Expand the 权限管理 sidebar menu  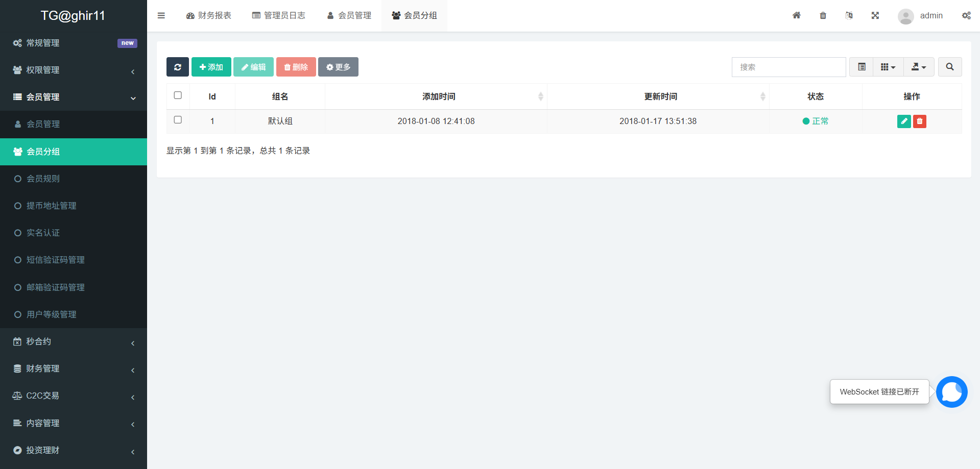pyautogui.click(x=74, y=70)
